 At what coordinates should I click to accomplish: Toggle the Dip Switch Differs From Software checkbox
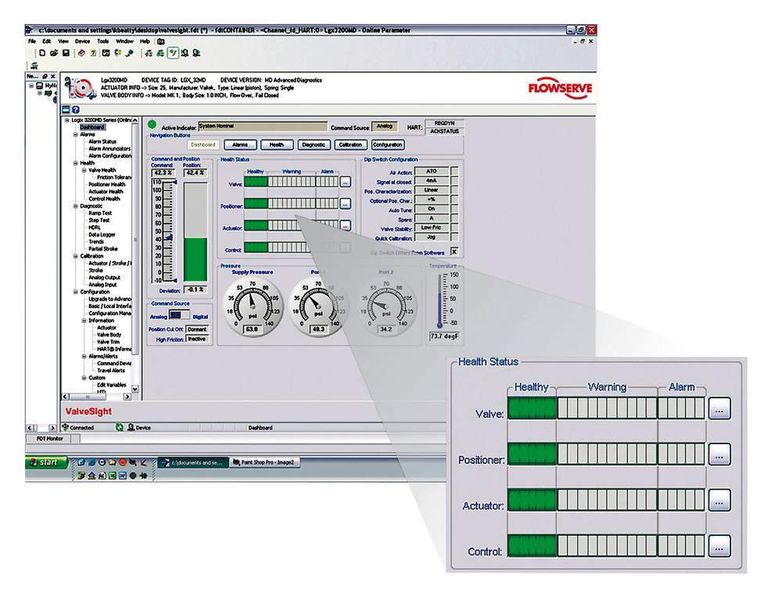coord(454,251)
